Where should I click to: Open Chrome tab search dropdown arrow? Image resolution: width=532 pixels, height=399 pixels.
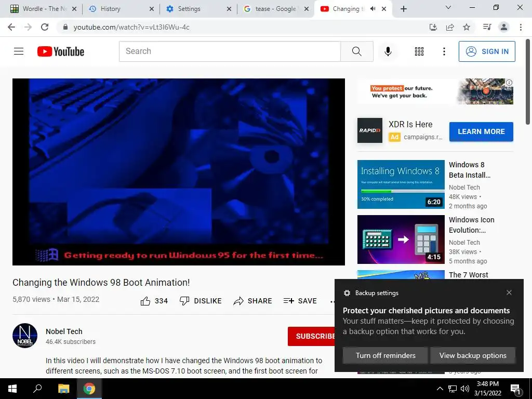point(448,7)
